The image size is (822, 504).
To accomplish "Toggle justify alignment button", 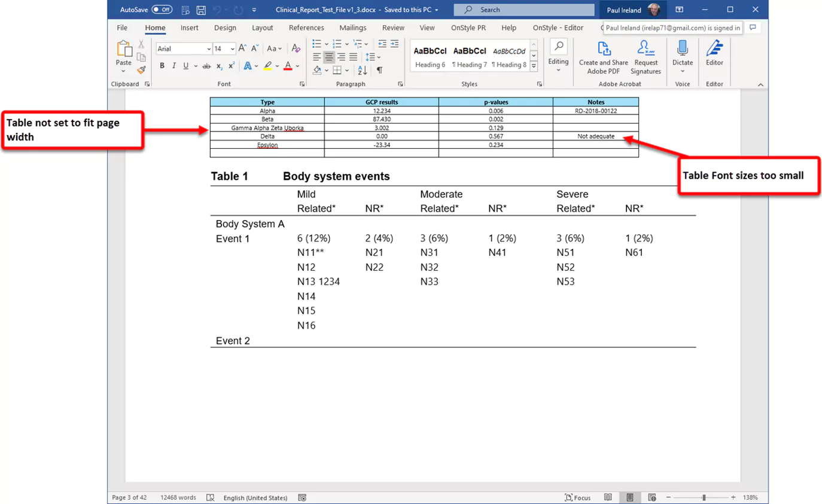I will click(x=353, y=57).
